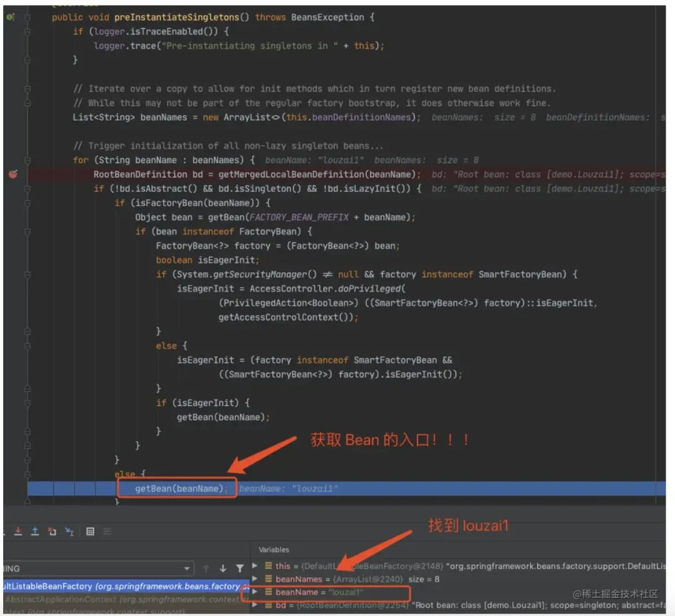Click the Run to Cursor icon
Image resolution: width=675 pixels, height=616 pixels.
[x=69, y=532]
